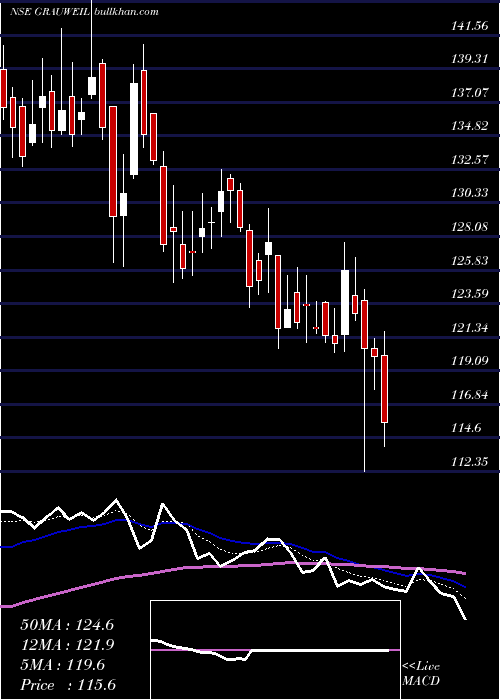Click the bullkhan.com watermark label

coord(126,11)
